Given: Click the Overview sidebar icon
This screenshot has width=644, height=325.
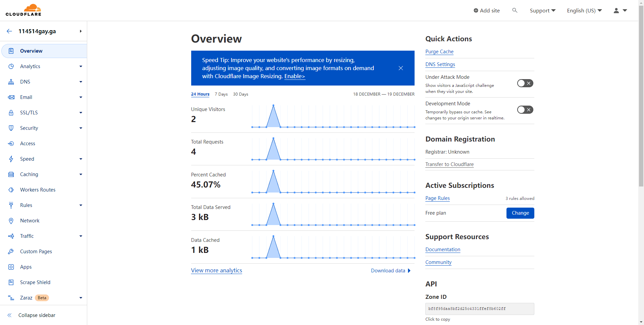Looking at the screenshot, I should pyautogui.click(x=11, y=51).
